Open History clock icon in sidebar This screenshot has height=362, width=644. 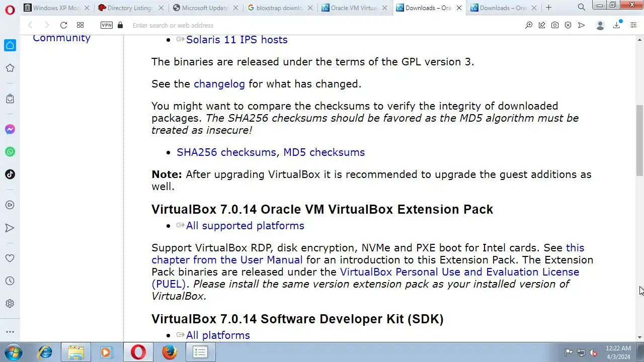10,281
